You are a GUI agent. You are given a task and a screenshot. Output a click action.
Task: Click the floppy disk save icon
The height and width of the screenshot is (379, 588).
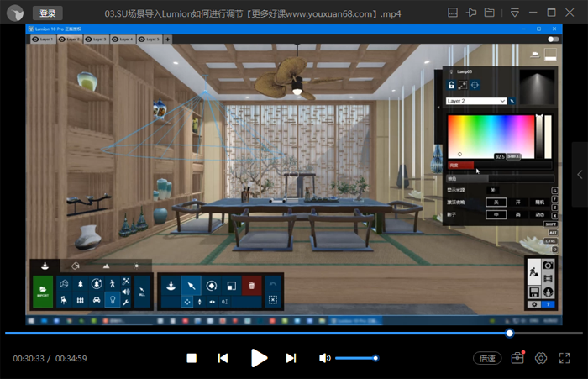(x=533, y=292)
